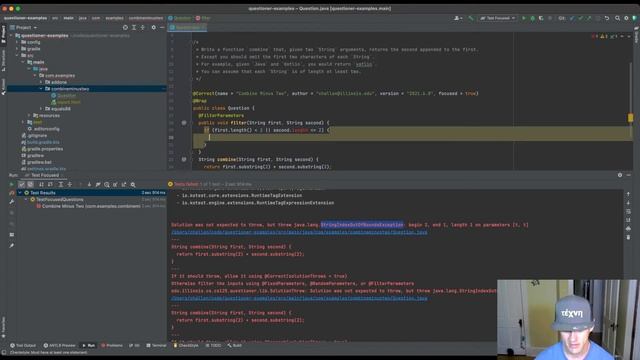Click next failed test down arrow
640x360 pixels.
pyautogui.click(x=89, y=184)
